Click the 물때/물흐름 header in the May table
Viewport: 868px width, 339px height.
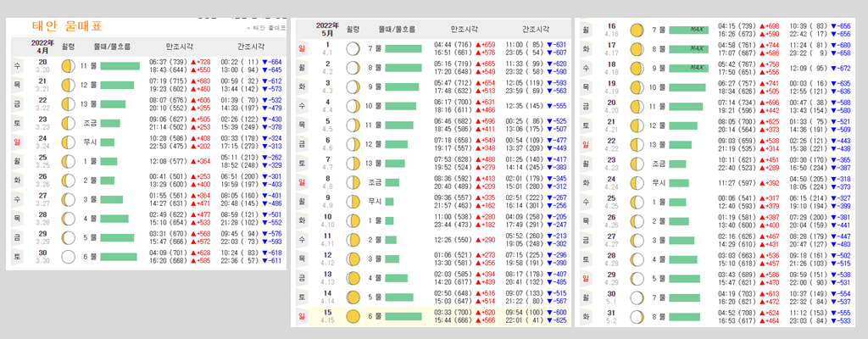point(397,29)
